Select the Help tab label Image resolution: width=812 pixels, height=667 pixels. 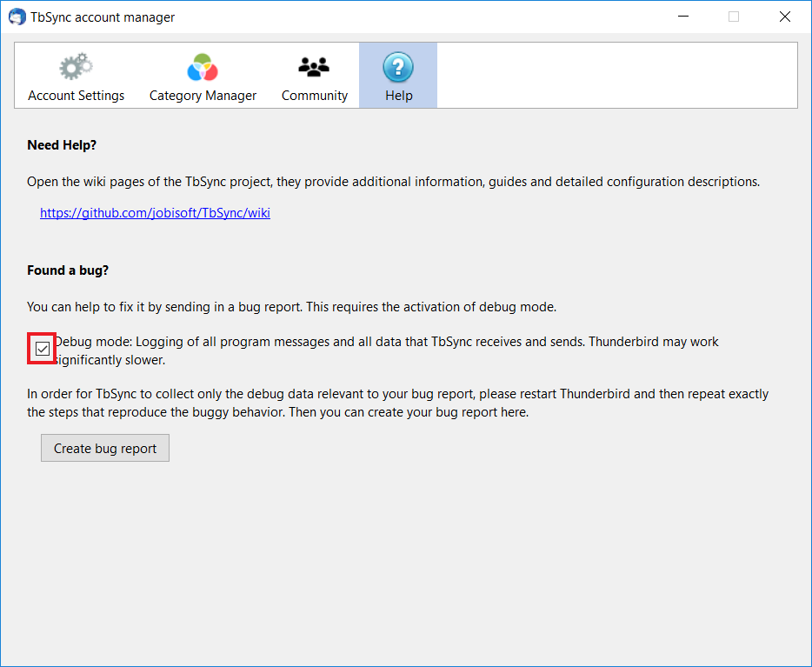[399, 96]
